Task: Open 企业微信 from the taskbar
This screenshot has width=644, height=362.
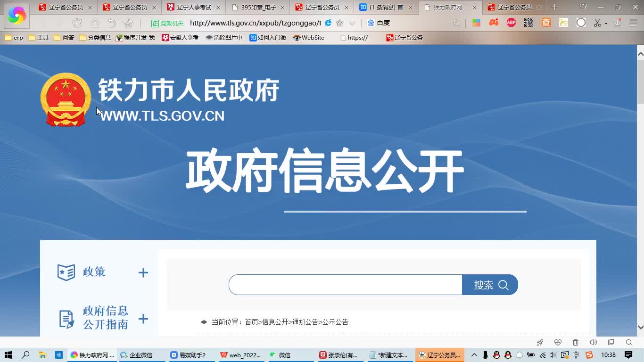Action: click(x=141, y=355)
